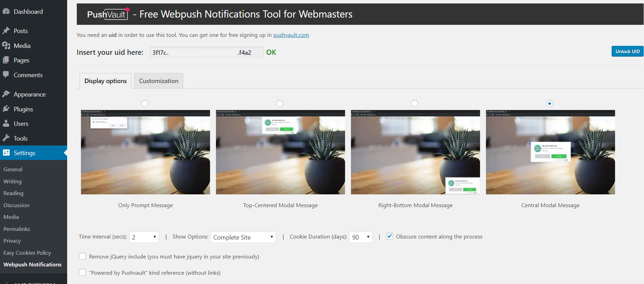
Task: Click the uid input field
Action: click(x=207, y=52)
